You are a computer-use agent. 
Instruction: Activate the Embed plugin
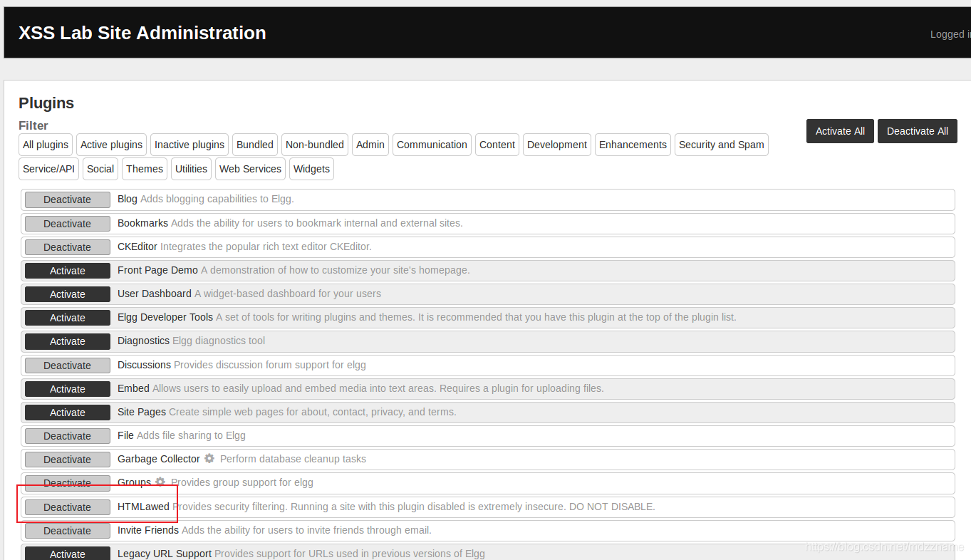click(x=68, y=389)
